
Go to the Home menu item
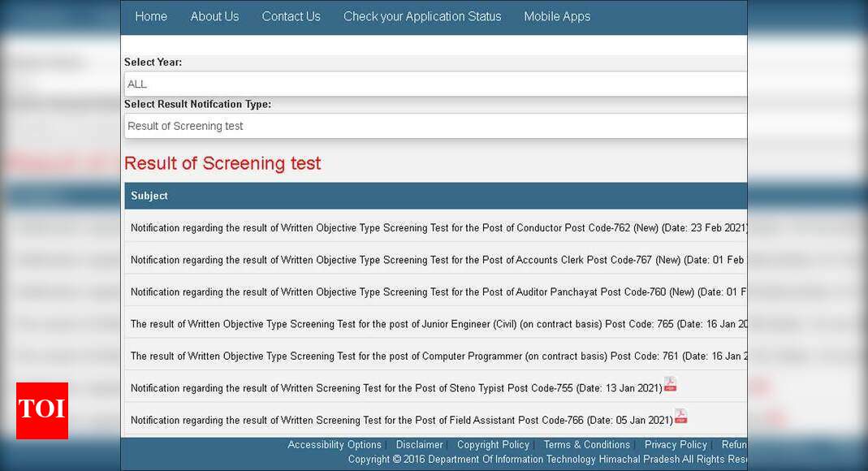(151, 16)
